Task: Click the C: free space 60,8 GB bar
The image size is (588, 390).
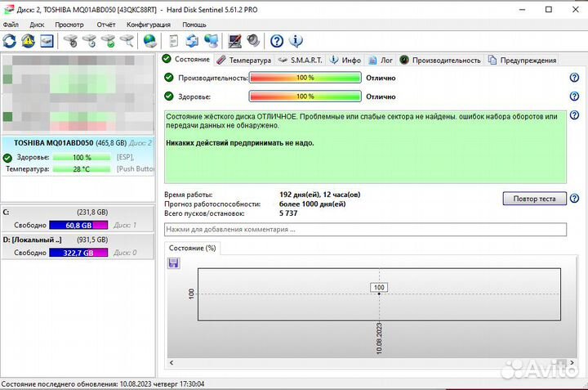Action: click(x=78, y=225)
